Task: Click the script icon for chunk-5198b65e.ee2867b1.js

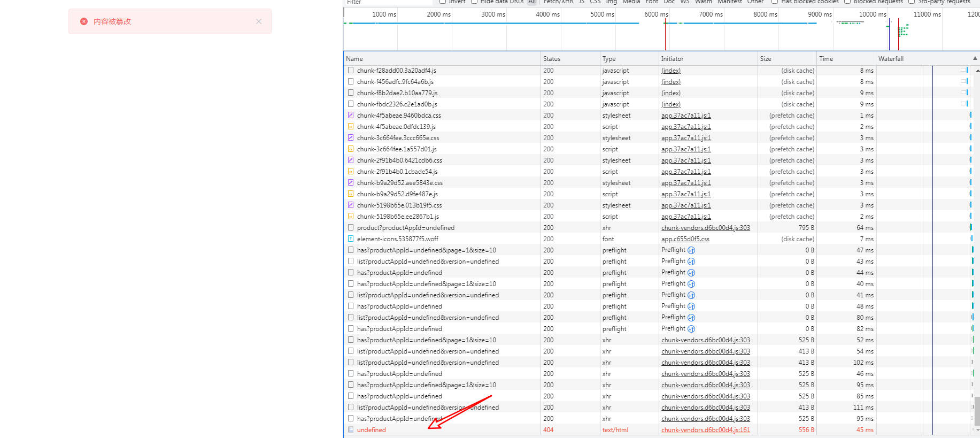Action: tap(351, 216)
